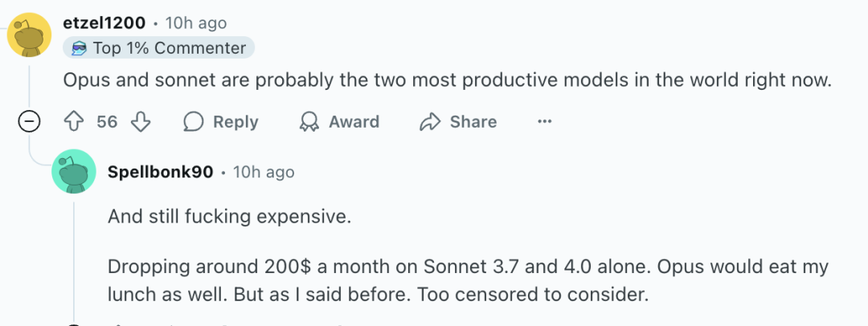Viewport: 868px width, 326px height.
Task: Click the Share arrow icon
Action: (x=429, y=121)
